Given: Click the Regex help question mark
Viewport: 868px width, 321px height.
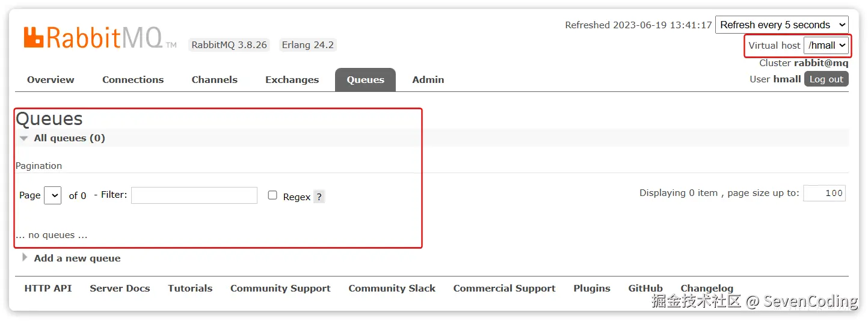Looking at the screenshot, I should (x=319, y=197).
